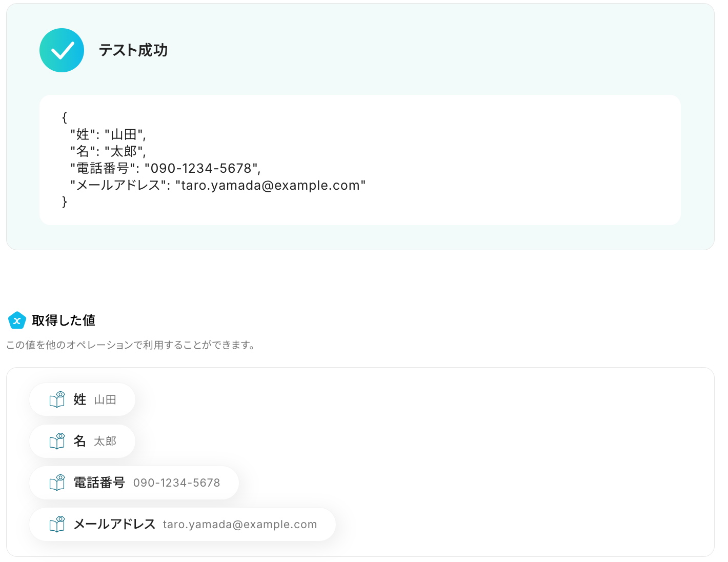Click the JSON line "姓": "山田"

click(108, 134)
